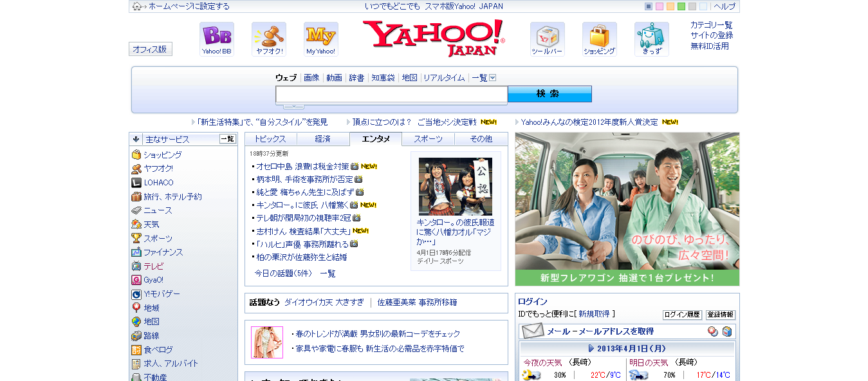The height and width of the screenshot is (381, 868).
Task: Click camera icon next to オセロ中島 headline
Action: (355, 166)
